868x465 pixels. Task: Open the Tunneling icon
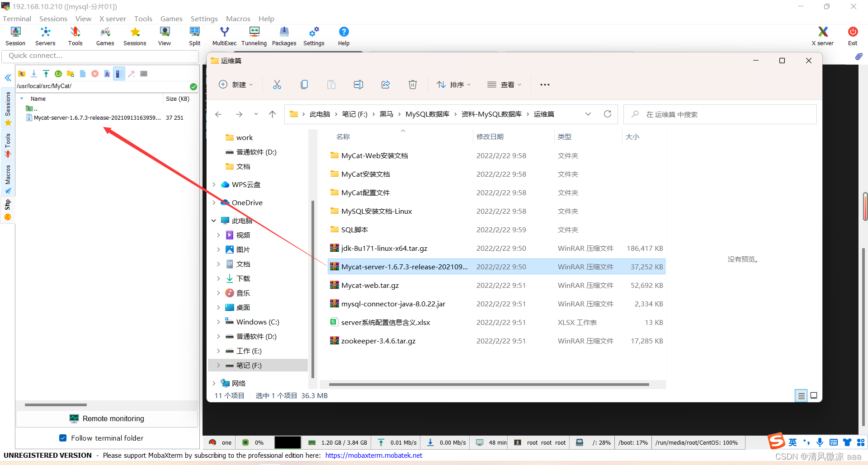(x=254, y=36)
